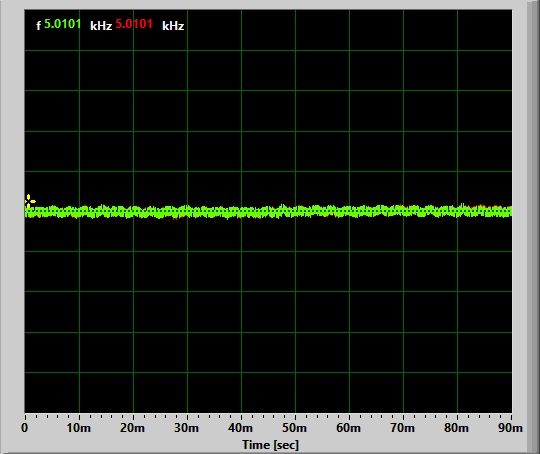Screen dimensions: 540x454
Task: Click the green waveform at the 40m gridline
Action: pos(241,211)
